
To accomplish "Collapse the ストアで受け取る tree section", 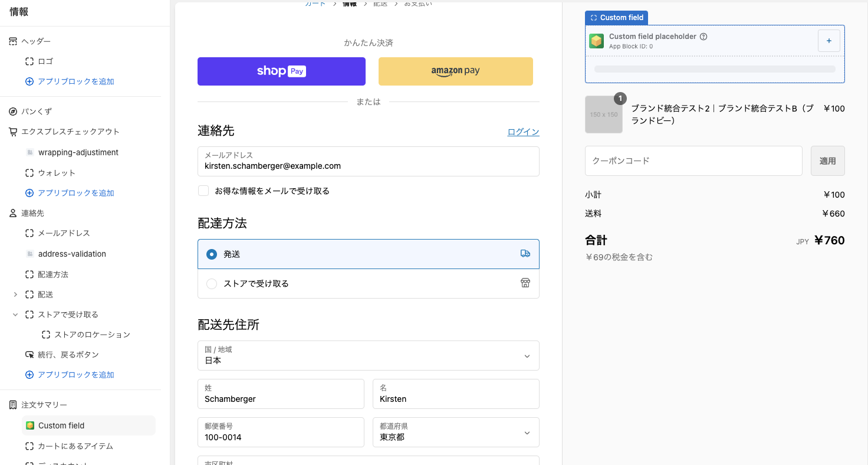I will coord(15,315).
